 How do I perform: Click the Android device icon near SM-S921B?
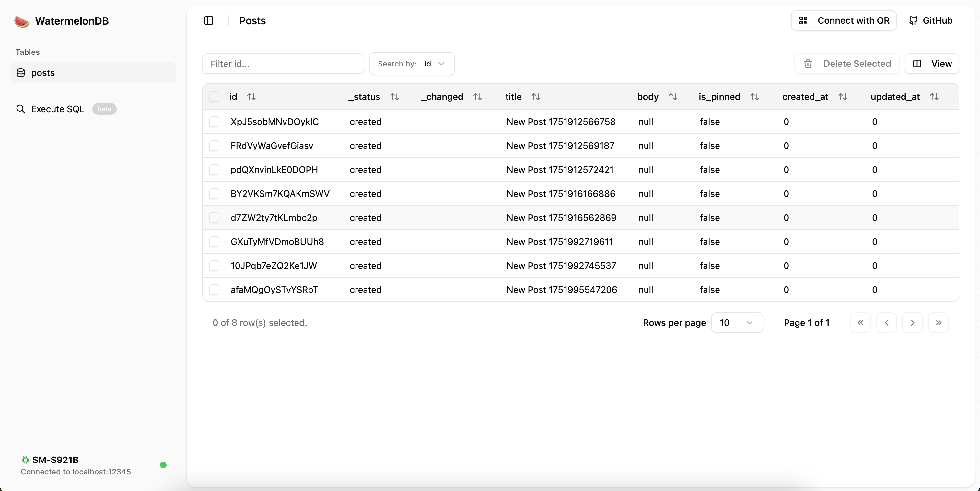click(x=25, y=460)
